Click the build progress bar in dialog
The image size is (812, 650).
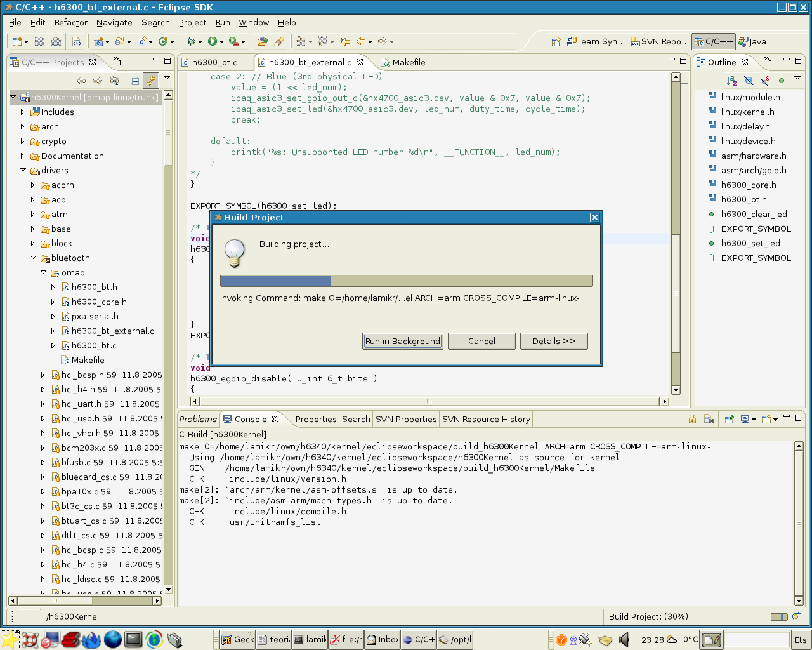tap(406, 281)
